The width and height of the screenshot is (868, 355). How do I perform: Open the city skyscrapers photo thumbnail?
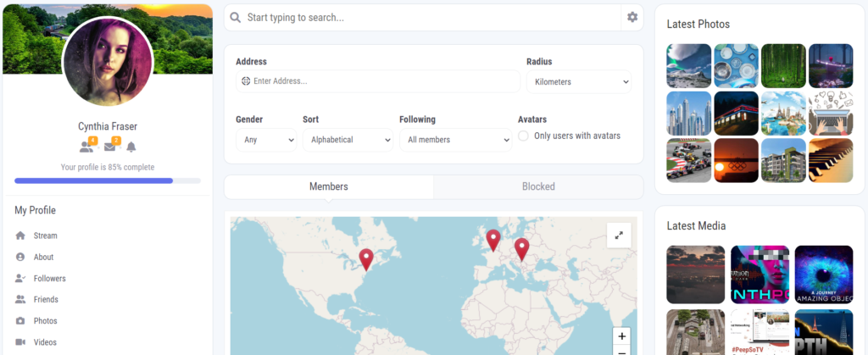click(688, 114)
